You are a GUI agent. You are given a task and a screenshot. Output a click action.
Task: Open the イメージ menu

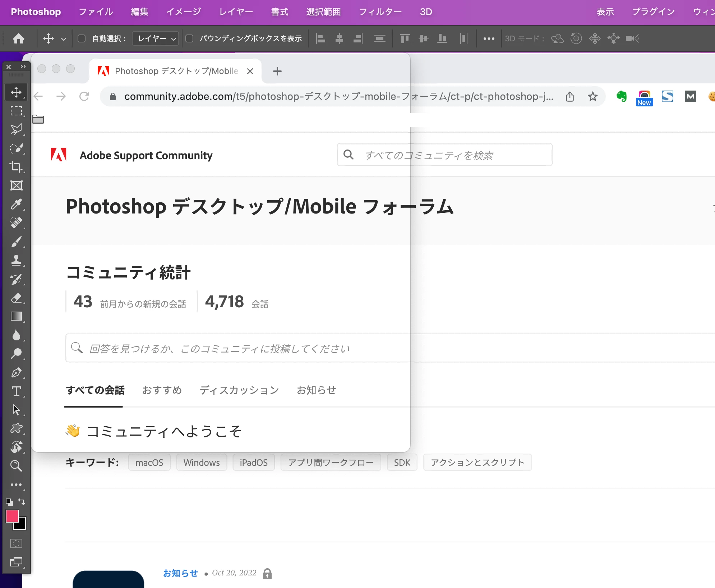tap(183, 12)
